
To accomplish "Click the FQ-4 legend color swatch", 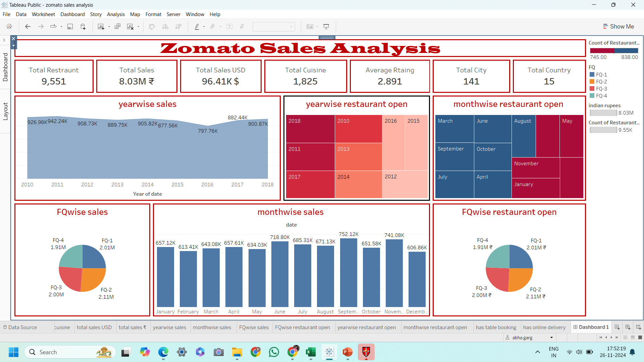I will (592, 96).
